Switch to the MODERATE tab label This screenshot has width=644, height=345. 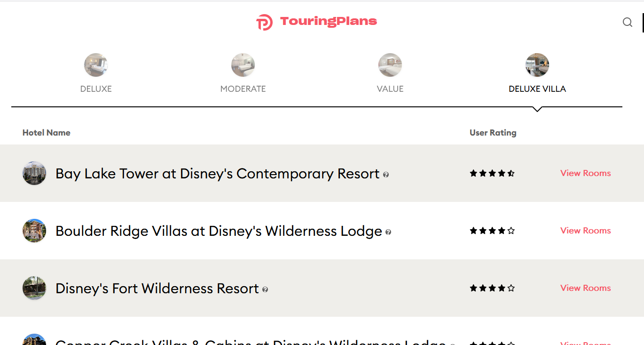(243, 89)
